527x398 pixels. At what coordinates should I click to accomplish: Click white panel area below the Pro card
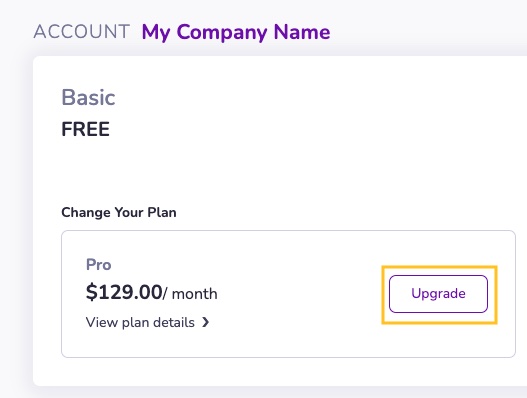click(269, 372)
